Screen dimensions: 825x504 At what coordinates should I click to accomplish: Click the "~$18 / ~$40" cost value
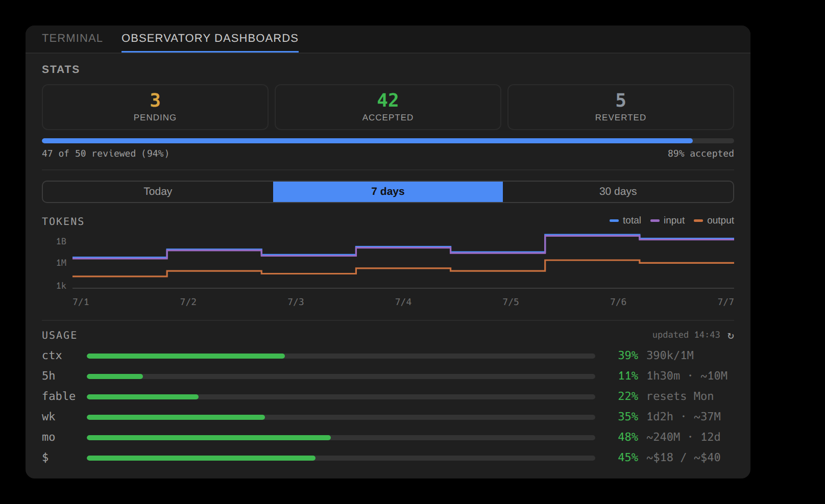point(684,458)
